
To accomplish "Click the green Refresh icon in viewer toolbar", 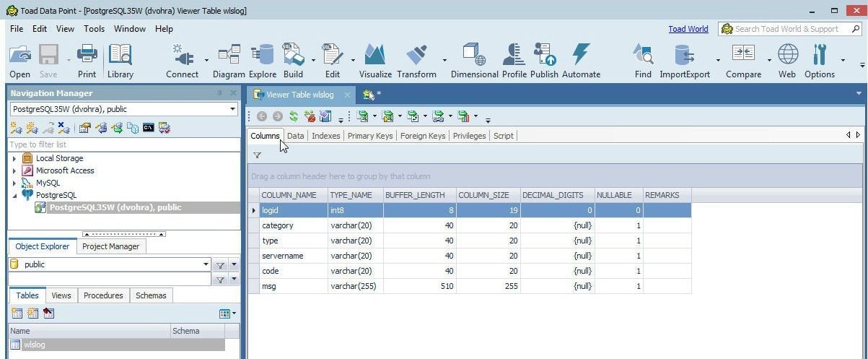I will point(294,116).
